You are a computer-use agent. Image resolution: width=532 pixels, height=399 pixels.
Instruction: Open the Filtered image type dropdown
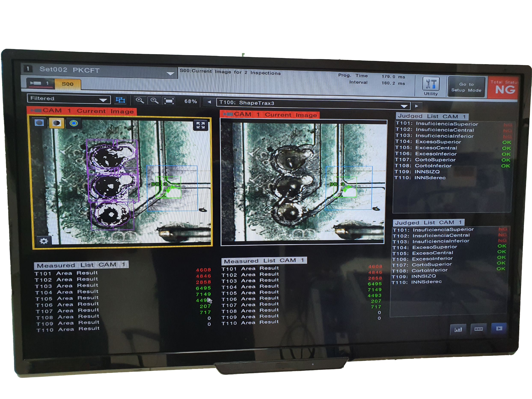69,99
